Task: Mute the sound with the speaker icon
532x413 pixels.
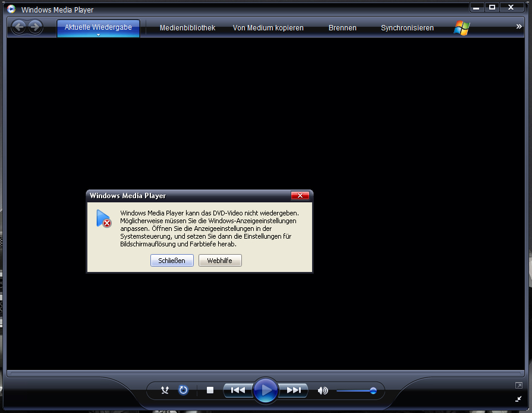Action: pos(323,390)
